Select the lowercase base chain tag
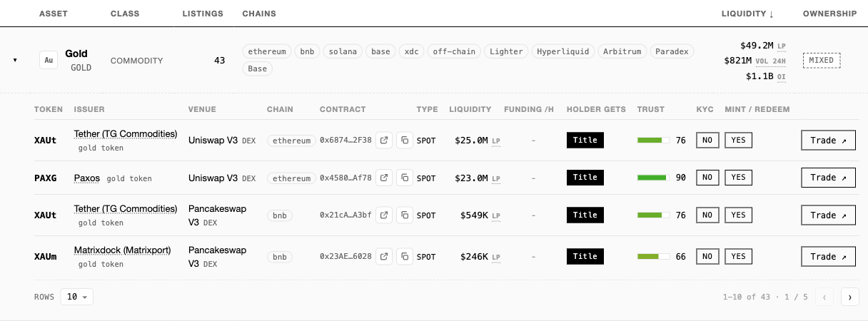Image resolution: width=868 pixels, height=321 pixels. (380, 51)
